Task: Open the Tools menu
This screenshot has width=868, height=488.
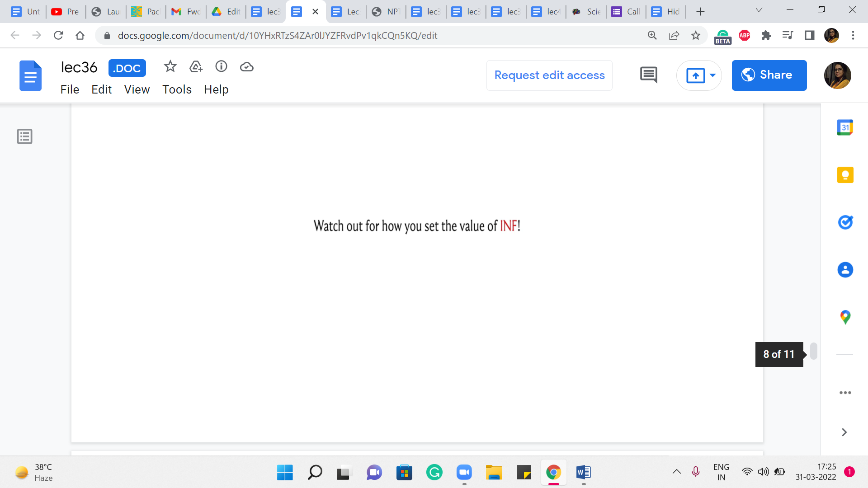Action: click(177, 89)
